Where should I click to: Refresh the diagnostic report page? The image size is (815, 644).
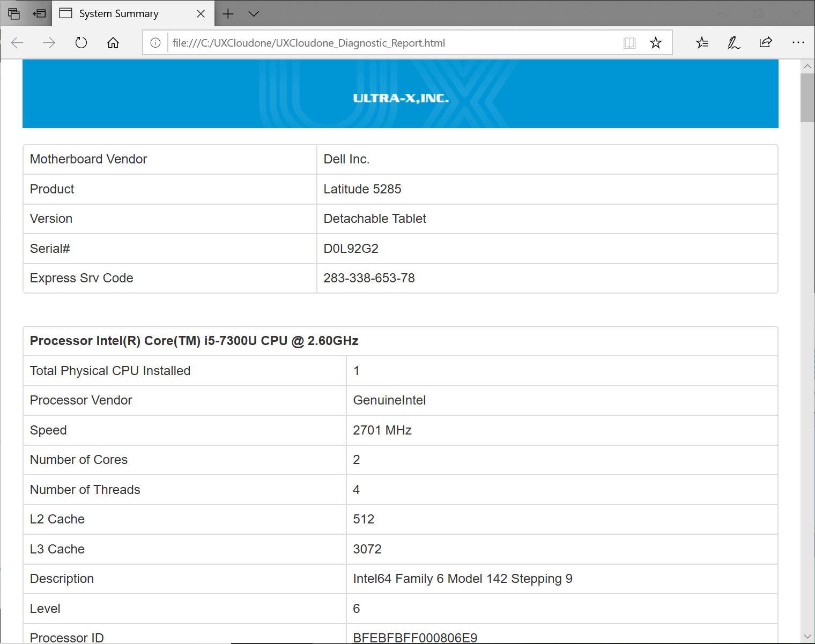(x=81, y=43)
